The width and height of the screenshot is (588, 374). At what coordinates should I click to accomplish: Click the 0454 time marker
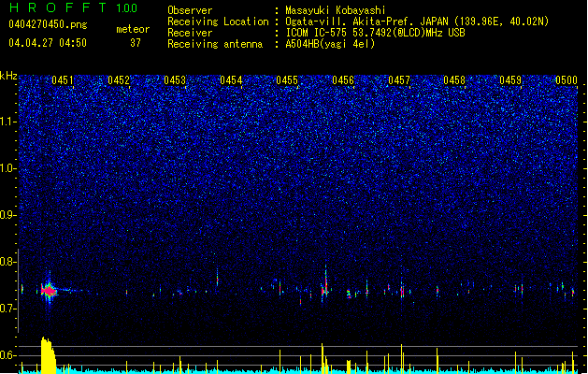(x=231, y=80)
